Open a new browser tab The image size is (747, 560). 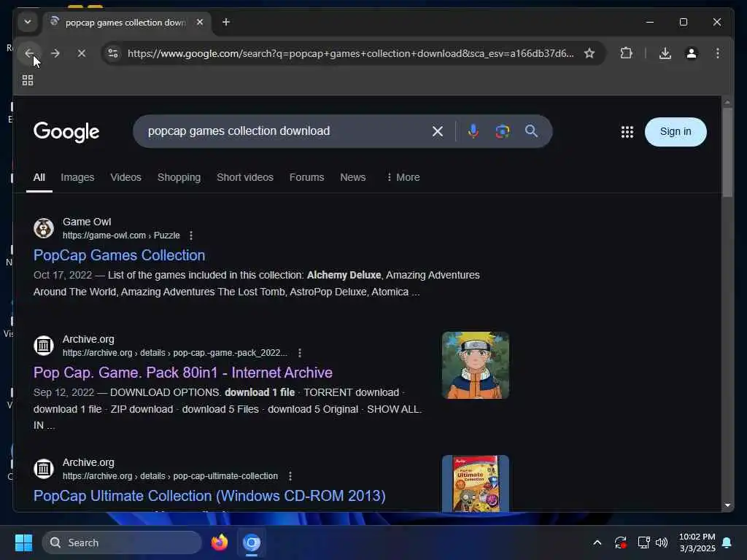click(x=226, y=22)
